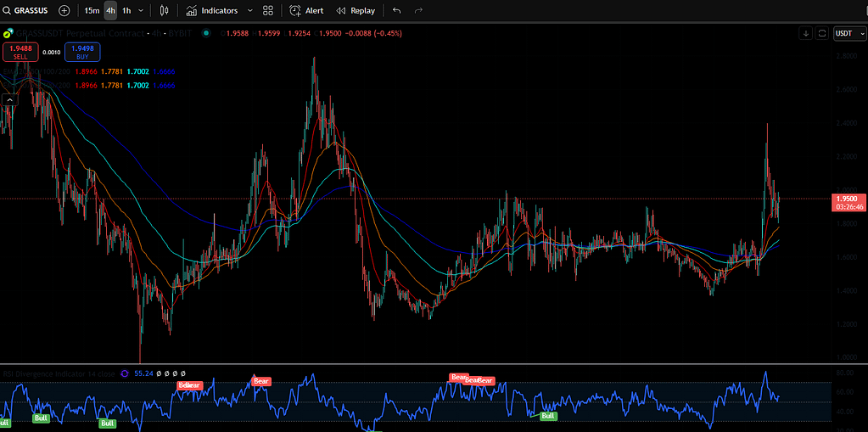The height and width of the screenshot is (432, 868).
Task: Click the square sync icon beside USDT
Action: pos(822,33)
